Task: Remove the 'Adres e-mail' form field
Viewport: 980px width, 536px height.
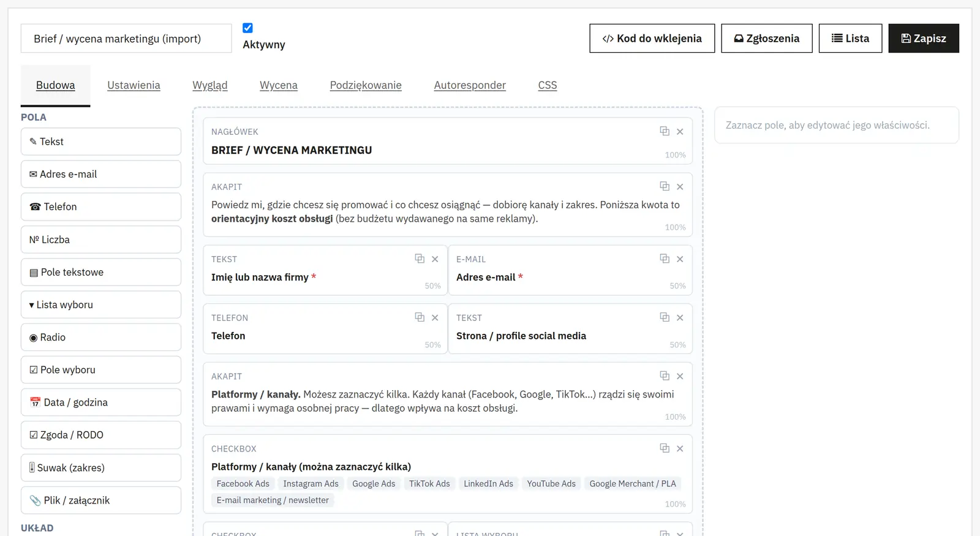Action: pyautogui.click(x=680, y=259)
